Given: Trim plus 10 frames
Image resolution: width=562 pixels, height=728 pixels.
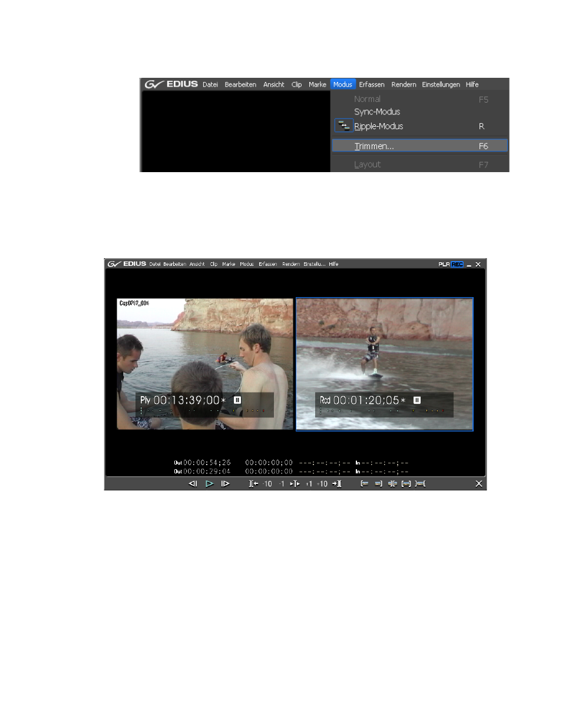Looking at the screenshot, I should pyautogui.click(x=322, y=484).
